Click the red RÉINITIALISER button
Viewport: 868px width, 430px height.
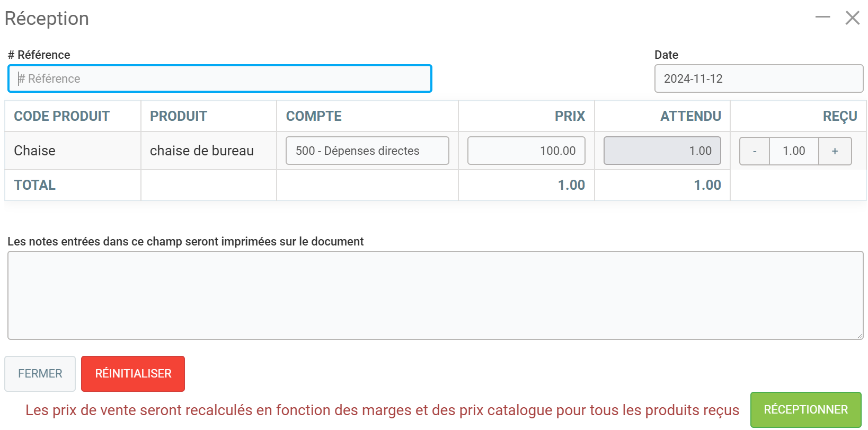click(133, 374)
